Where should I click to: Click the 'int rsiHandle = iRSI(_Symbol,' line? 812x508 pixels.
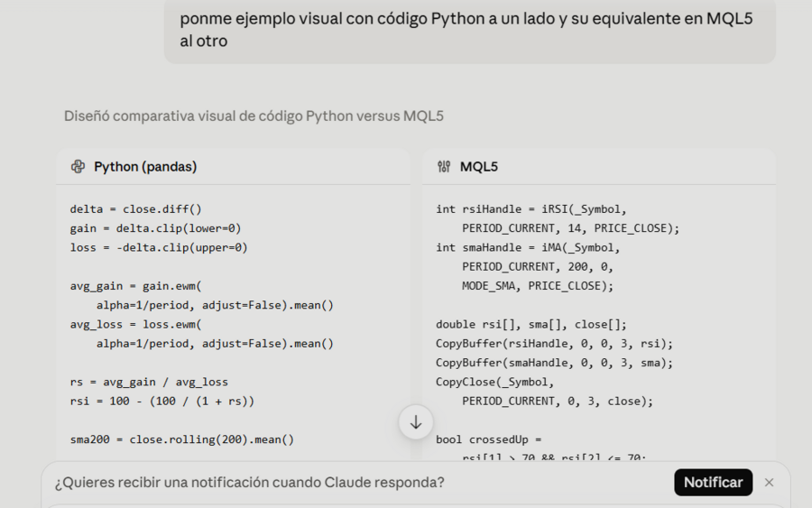point(531,209)
